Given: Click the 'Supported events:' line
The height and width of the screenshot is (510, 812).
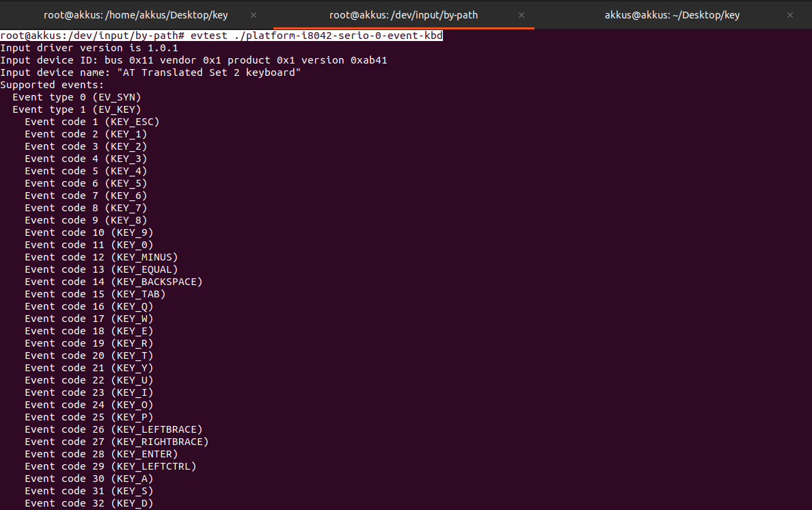Looking at the screenshot, I should (52, 85).
